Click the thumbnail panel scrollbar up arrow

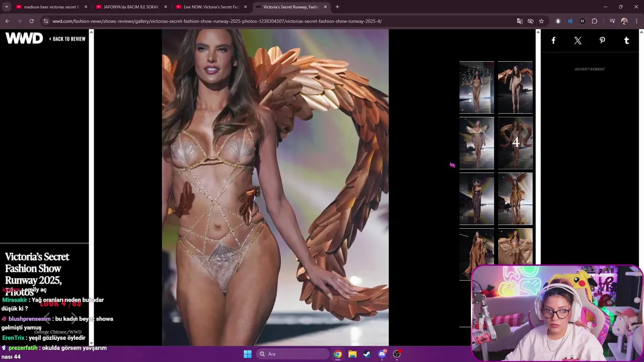click(x=538, y=32)
